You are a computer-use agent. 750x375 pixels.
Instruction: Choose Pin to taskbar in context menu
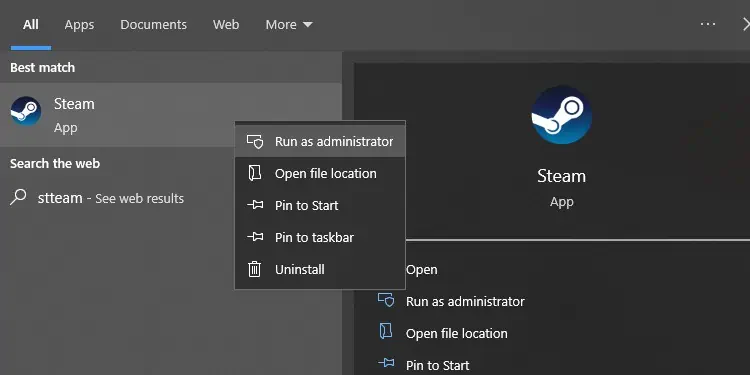320,237
